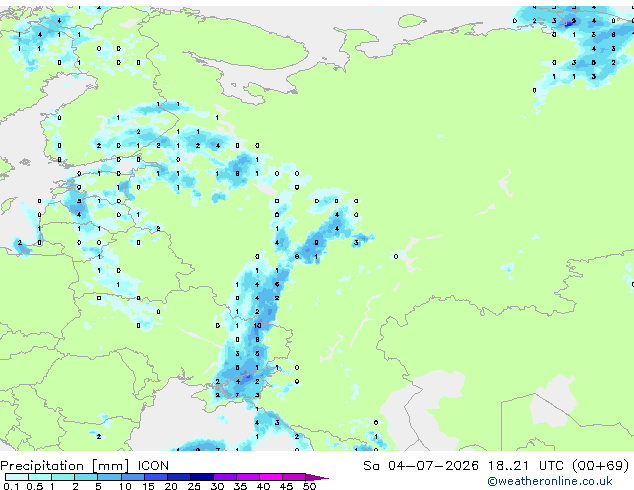Click the '18..21 UTC' time range text
This screenshot has width=634, height=490.
(x=525, y=466)
